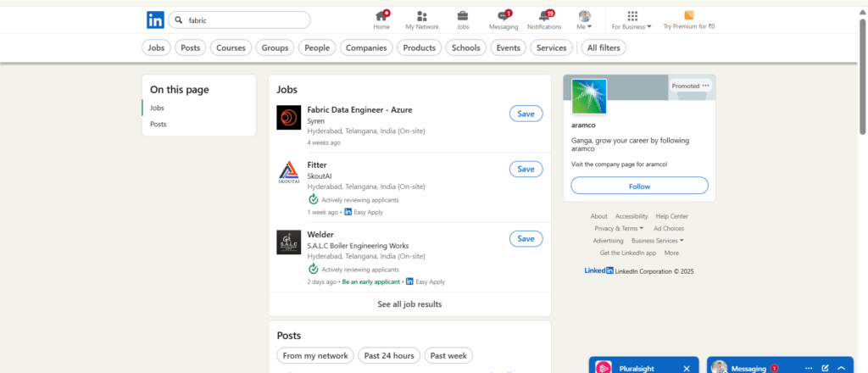The width and height of the screenshot is (868, 373).
Task: Click the LinkedIn logo icon
Action: tap(155, 20)
